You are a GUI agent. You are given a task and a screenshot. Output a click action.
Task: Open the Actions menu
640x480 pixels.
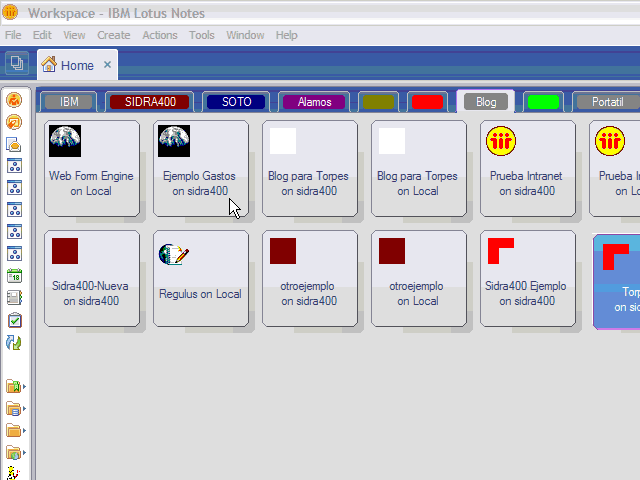(160, 35)
